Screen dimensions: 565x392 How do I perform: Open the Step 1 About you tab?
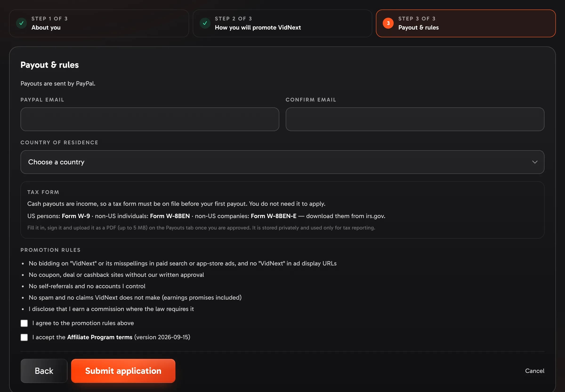(99, 23)
